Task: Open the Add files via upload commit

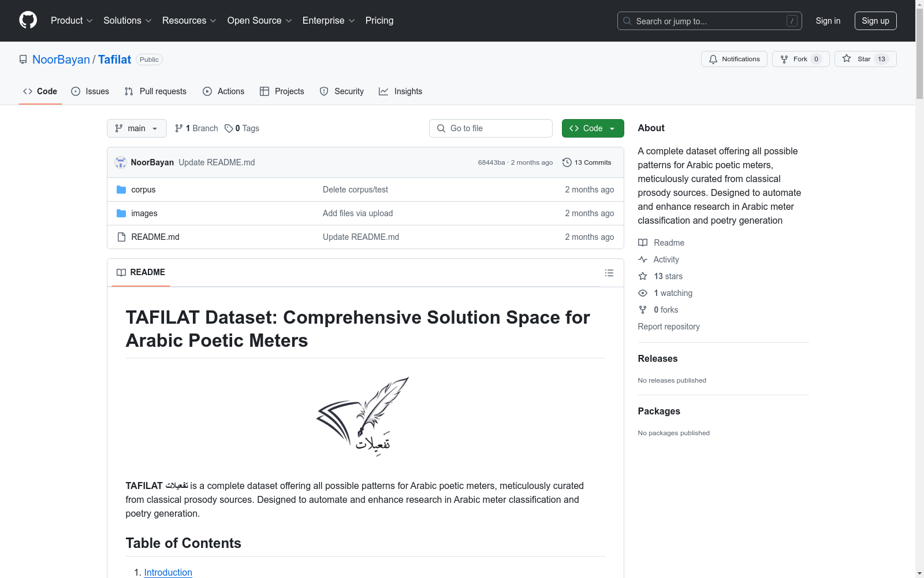Action: pyautogui.click(x=357, y=213)
